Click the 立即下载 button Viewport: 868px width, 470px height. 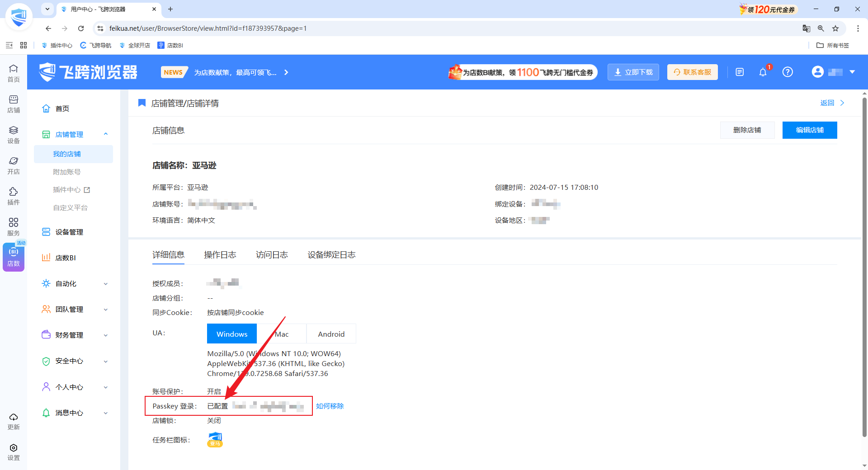coord(633,72)
